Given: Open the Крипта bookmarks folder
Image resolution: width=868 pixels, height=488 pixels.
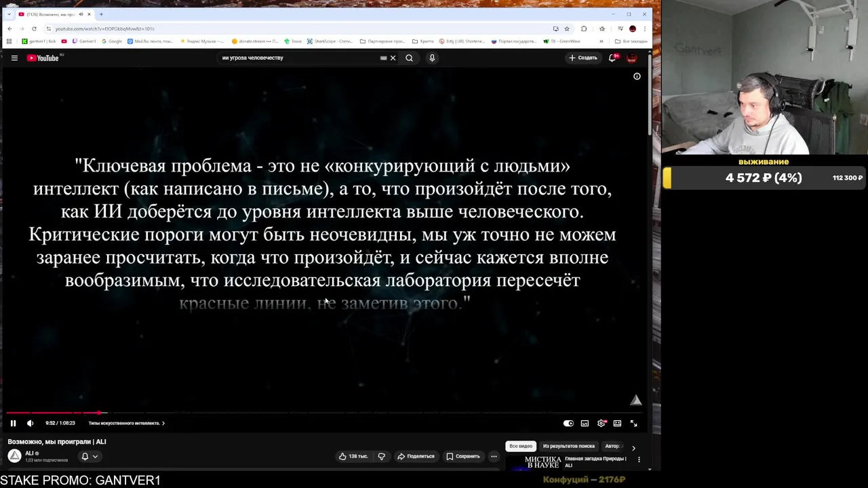Looking at the screenshot, I should [x=422, y=41].
